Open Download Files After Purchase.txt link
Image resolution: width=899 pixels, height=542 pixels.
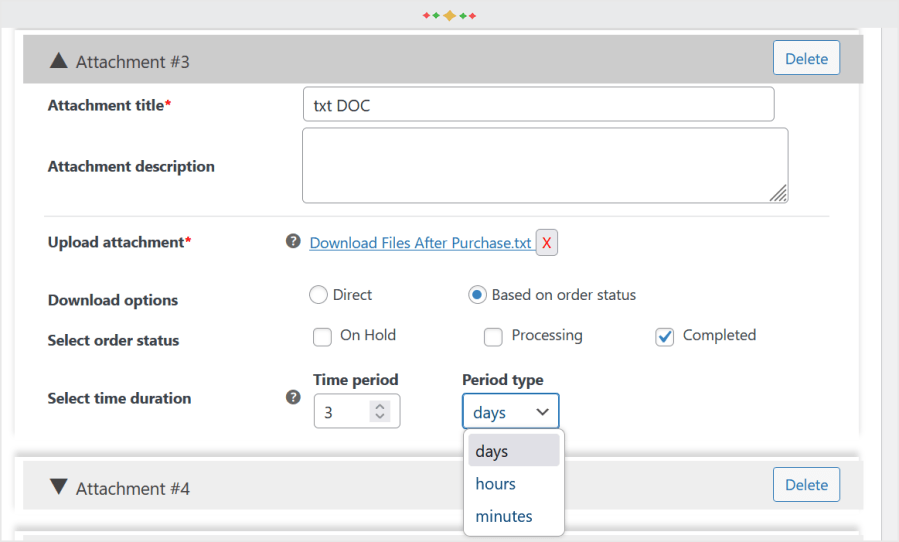420,243
